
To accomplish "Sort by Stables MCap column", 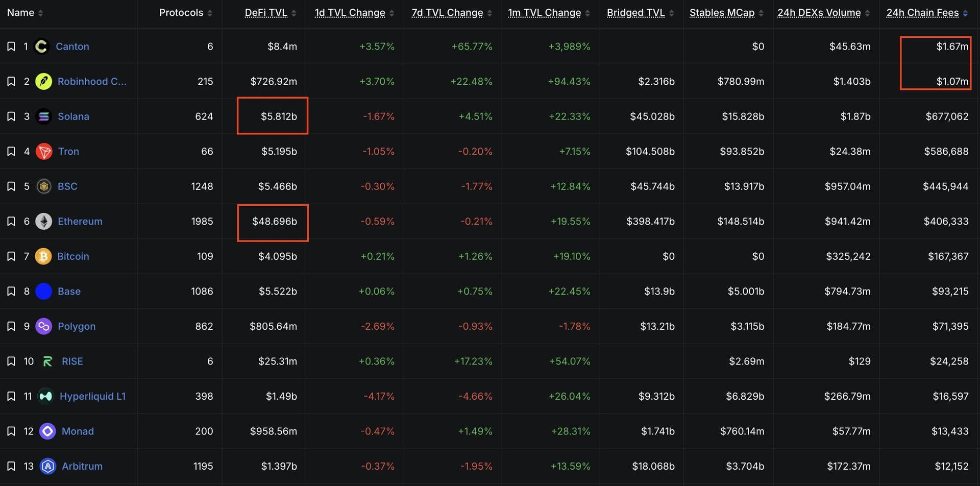I will 727,13.
